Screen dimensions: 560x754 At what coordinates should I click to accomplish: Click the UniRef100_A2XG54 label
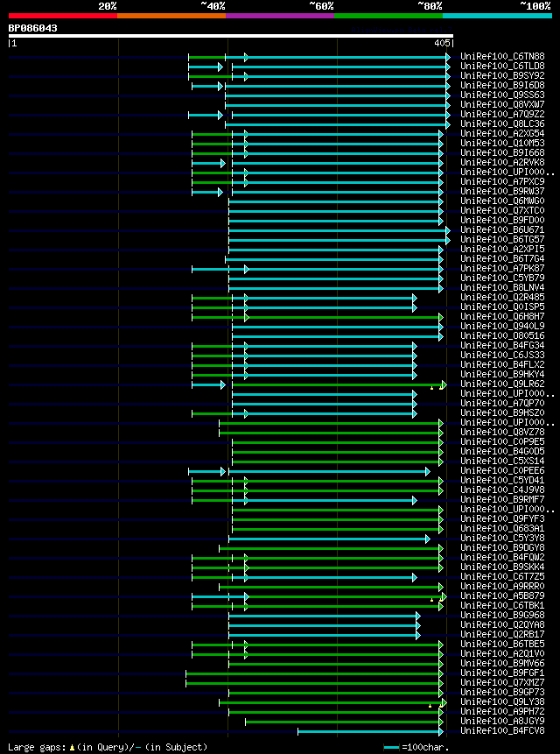click(502, 134)
